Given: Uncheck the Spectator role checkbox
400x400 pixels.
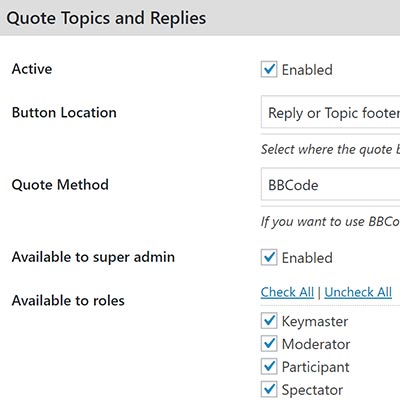Looking at the screenshot, I should 269,389.
